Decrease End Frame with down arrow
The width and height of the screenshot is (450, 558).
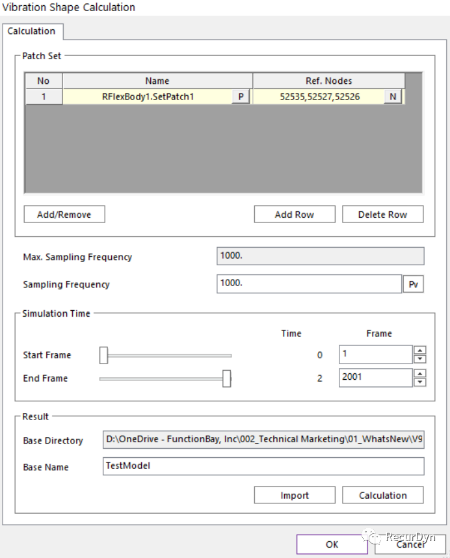(x=420, y=382)
